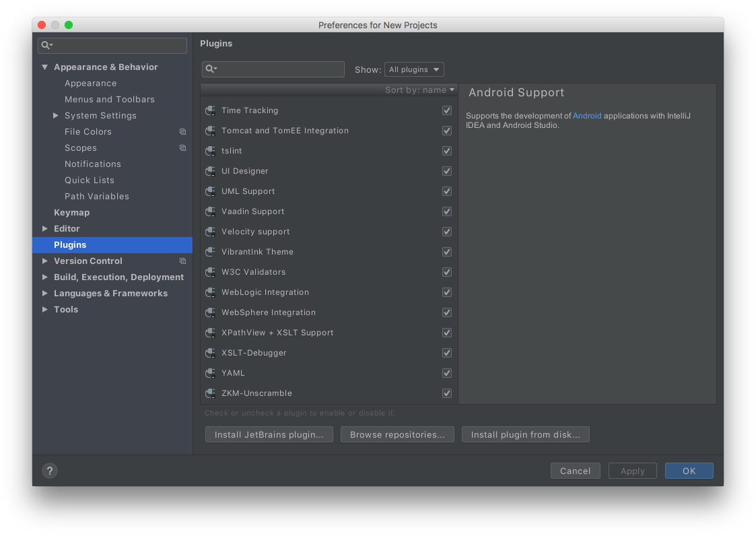Disable the UML Support checkbox
This screenshot has height=536, width=756.
[x=447, y=191]
